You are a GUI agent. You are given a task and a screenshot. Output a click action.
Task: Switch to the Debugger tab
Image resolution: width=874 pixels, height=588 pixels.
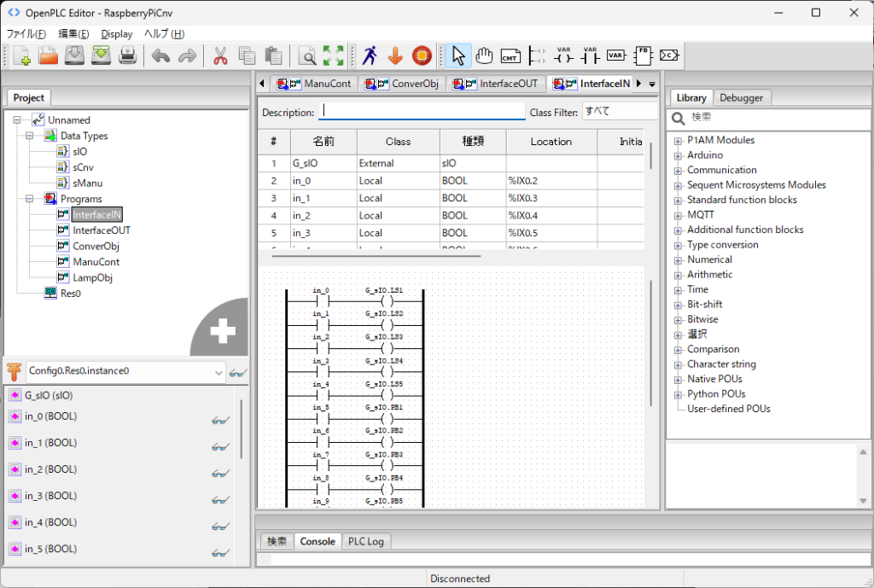741,97
